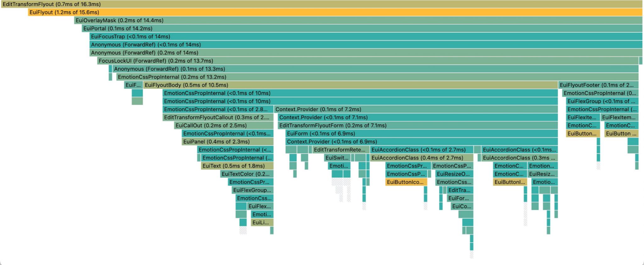The width and height of the screenshot is (644, 265).
Task: Select Context.Provider (0.1ms of 7.2ms) bar
Action: [x=416, y=109]
